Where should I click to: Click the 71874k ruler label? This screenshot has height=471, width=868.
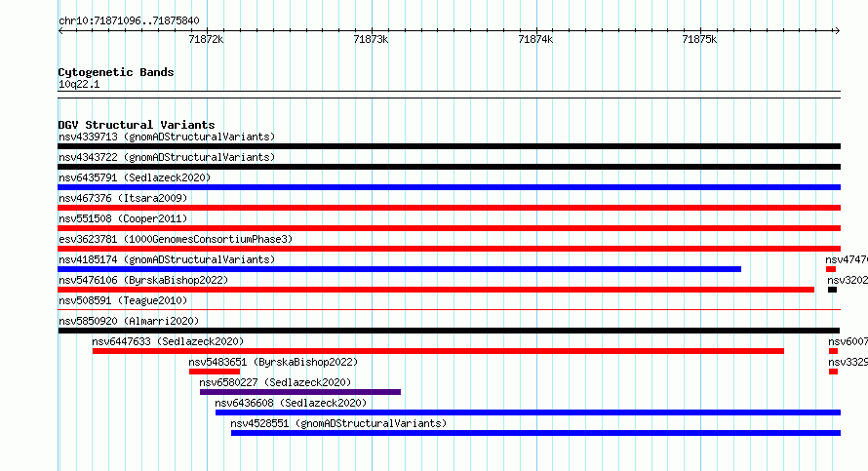click(x=535, y=40)
